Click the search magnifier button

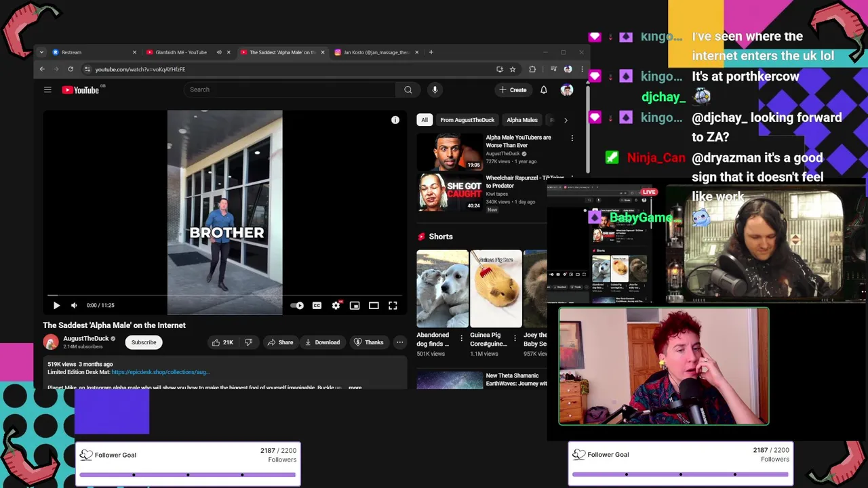pyautogui.click(x=408, y=89)
